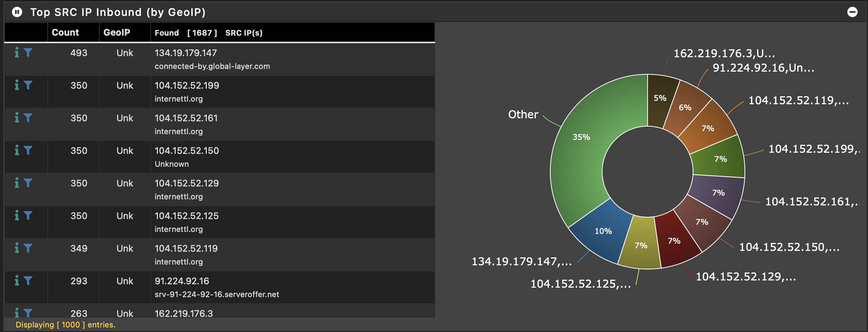
Task: Open info icon for 134.19.179.147 row
Action: (x=17, y=53)
